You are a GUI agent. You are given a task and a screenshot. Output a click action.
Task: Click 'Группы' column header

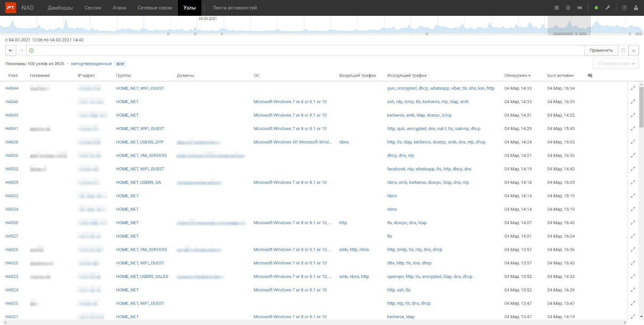point(123,75)
